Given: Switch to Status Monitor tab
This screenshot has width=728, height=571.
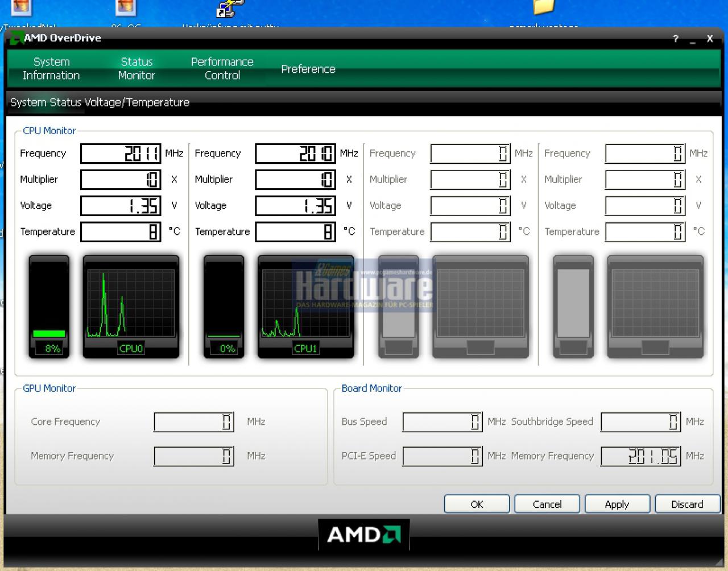Looking at the screenshot, I should point(136,68).
